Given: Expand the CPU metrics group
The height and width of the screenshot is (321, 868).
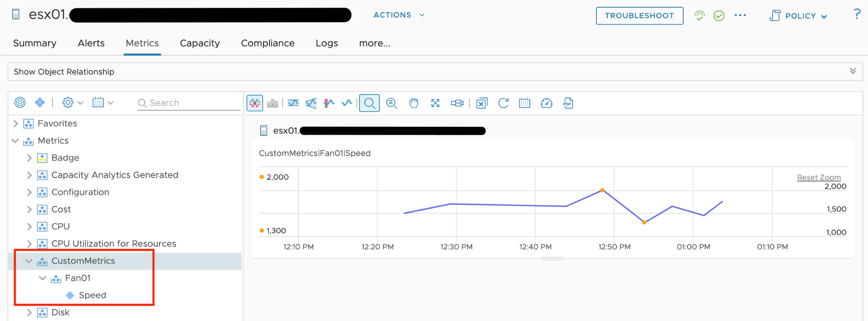Looking at the screenshot, I should (x=29, y=226).
